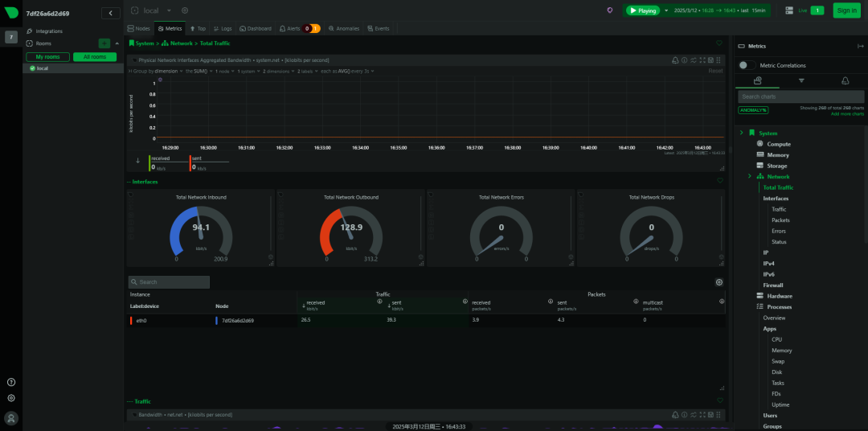Open alert bell icon on Aggregated Bandwidth chart
Image resolution: width=868 pixels, height=431 pixels.
tap(675, 60)
